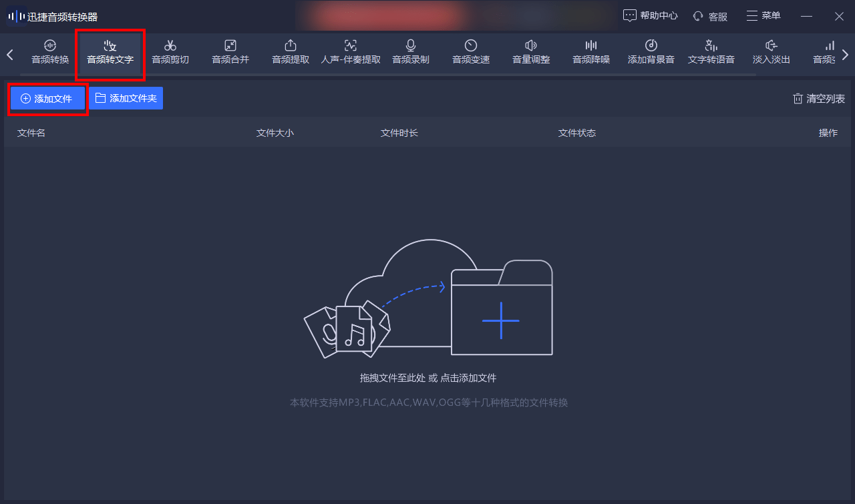Click the 操作 column header
Image resolution: width=855 pixels, height=504 pixels.
[x=828, y=133]
